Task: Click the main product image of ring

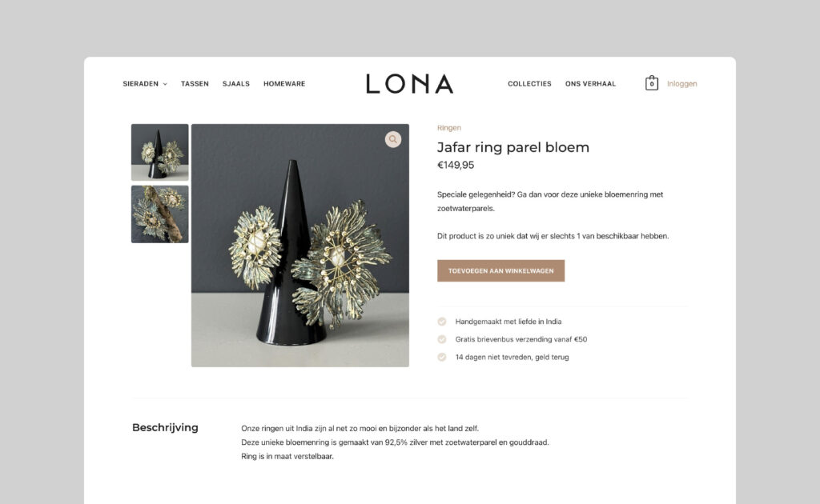Action: pyautogui.click(x=300, y=246)
